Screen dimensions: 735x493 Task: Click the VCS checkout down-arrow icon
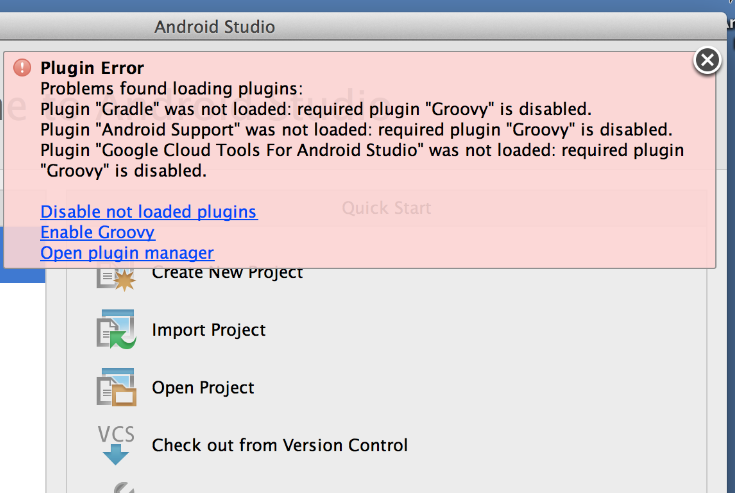pyautogui.click(x=115, y=445)
